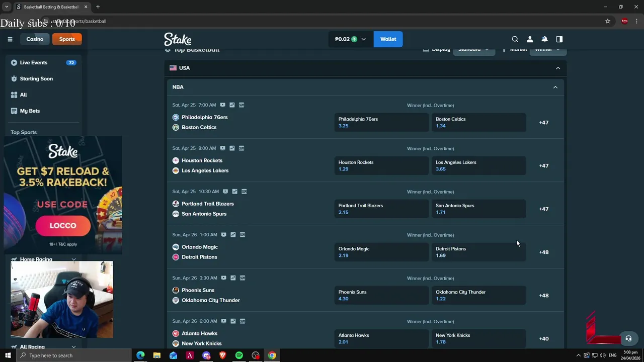Open statistics chart icon for 76ers vs Celtics
The width and height of the screenshot is (644, 362).
232,105
